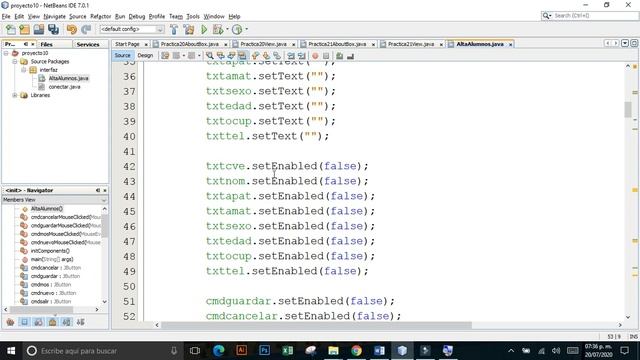Click the Find Previous Occurrence editor icon
Screen dimensions: 640x360
(220, 56)
